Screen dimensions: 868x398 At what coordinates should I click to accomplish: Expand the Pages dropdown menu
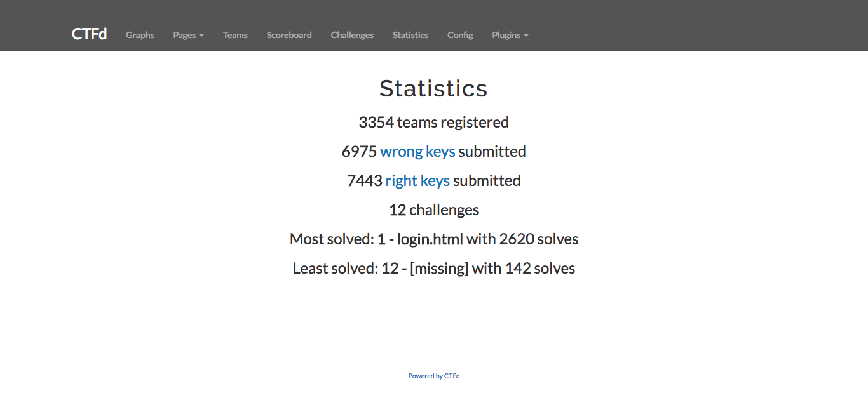tap(188, 35)
